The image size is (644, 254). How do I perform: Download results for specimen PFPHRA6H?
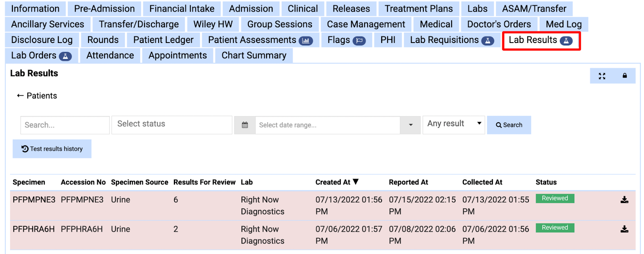[x=624, y=229]
